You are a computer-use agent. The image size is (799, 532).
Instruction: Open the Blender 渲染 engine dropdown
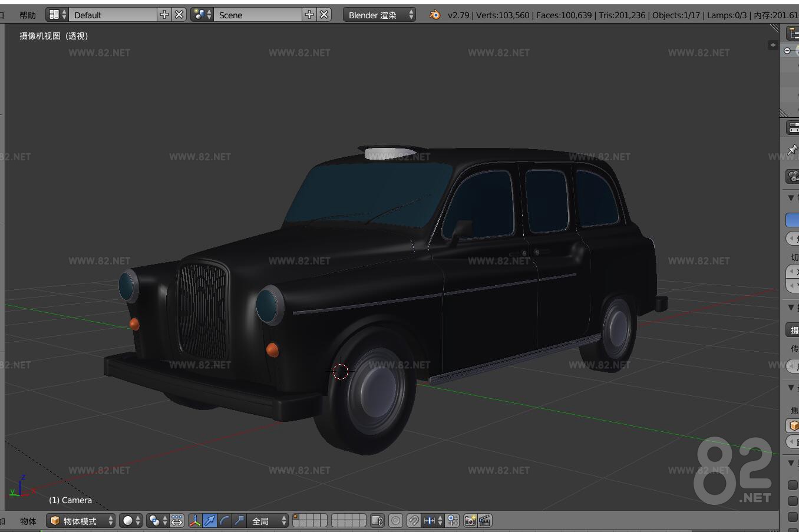(x=379, y=15)
